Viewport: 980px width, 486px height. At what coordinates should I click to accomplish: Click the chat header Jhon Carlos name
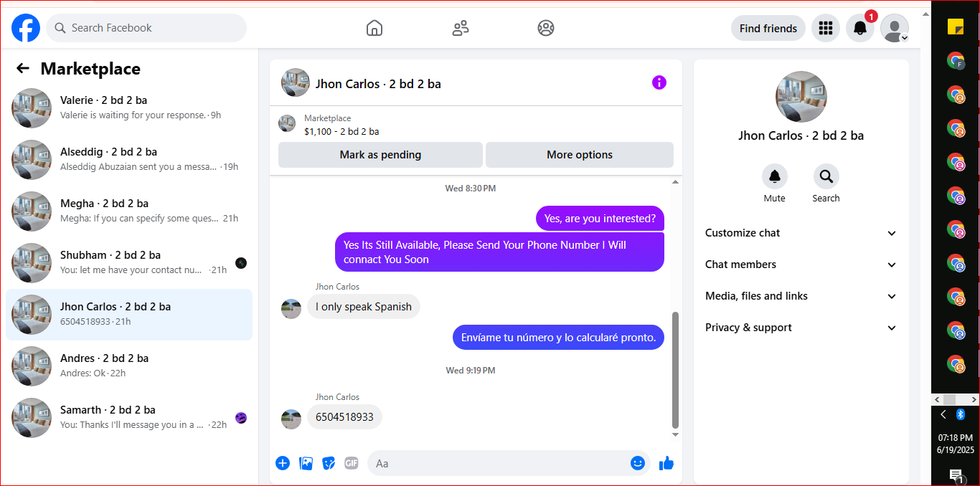[378, 84]
